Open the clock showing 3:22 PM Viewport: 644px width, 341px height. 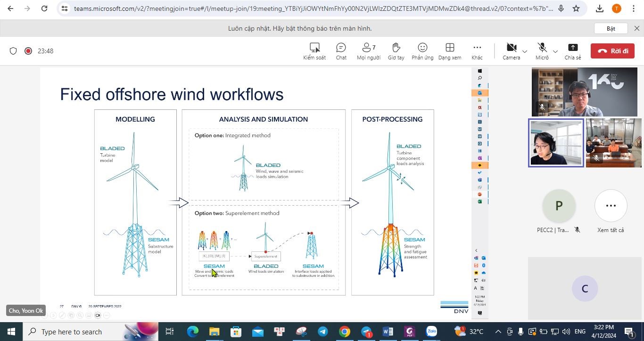603,332
